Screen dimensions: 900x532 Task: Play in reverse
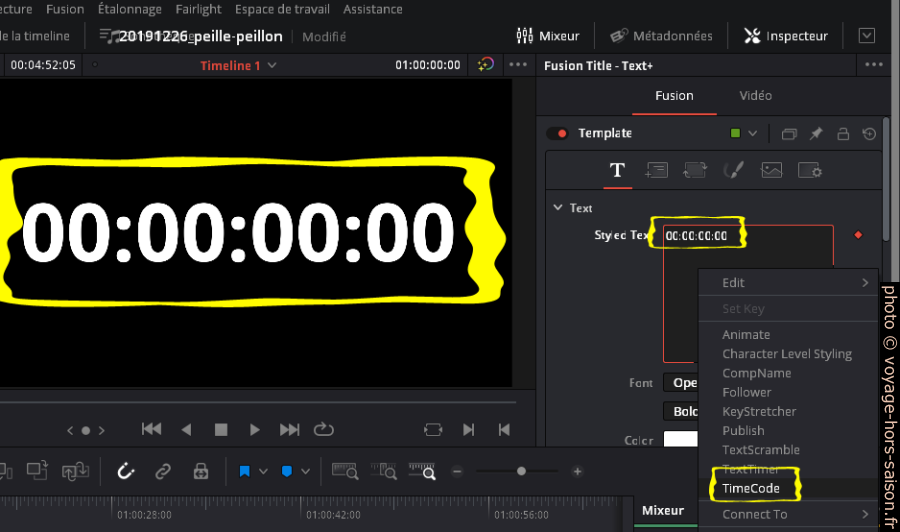[186, 429]
